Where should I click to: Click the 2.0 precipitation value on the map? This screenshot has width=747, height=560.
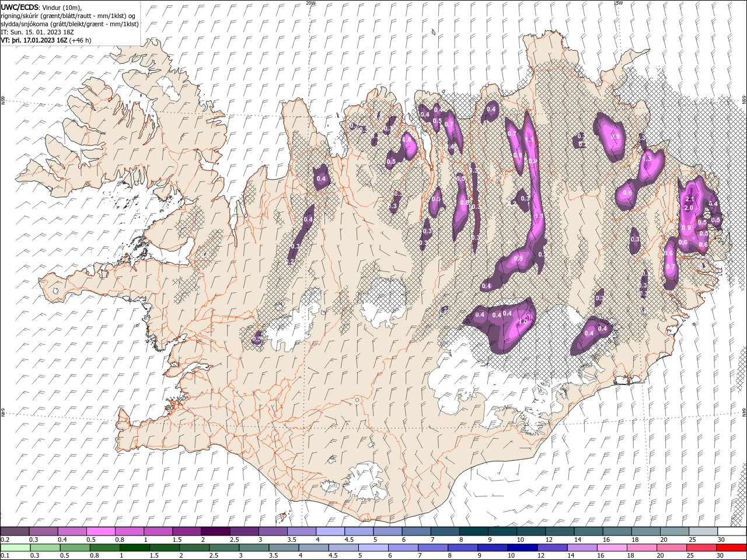(689, 208)
